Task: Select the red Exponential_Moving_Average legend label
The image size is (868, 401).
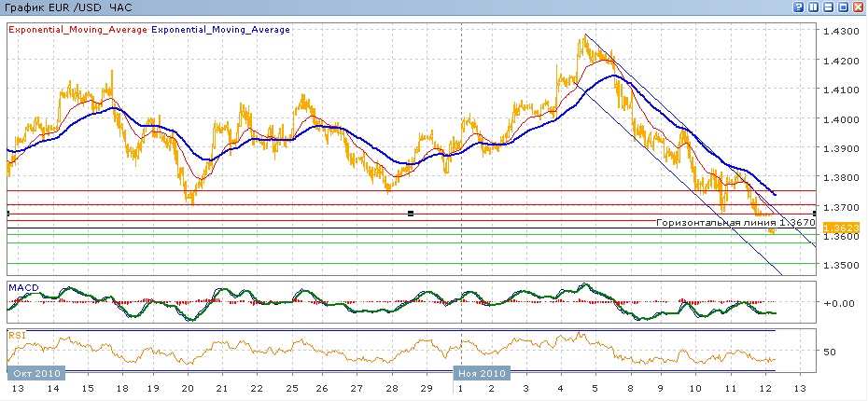Action: click(77, 30)
